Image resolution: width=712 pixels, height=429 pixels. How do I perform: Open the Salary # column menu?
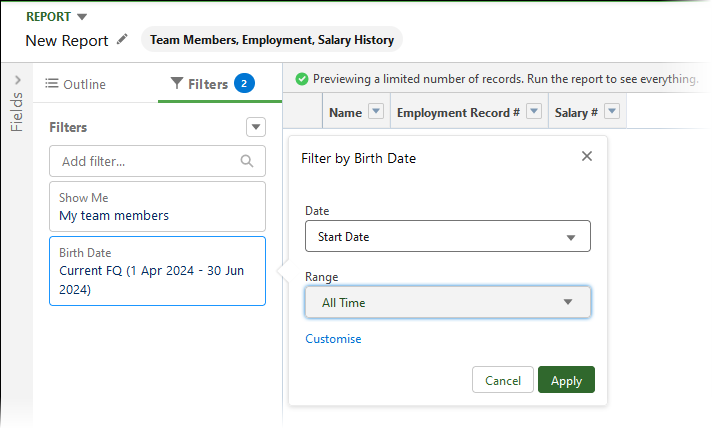[x=612, y=113]
